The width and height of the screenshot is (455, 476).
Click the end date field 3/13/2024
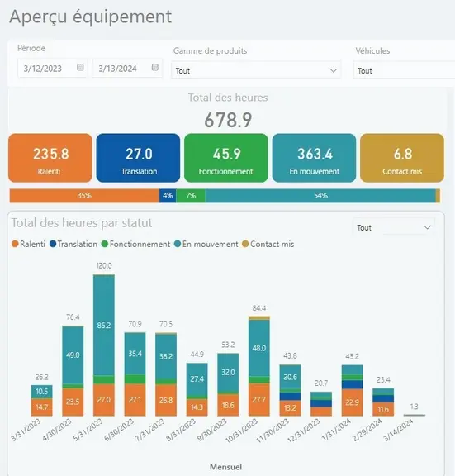127,69
